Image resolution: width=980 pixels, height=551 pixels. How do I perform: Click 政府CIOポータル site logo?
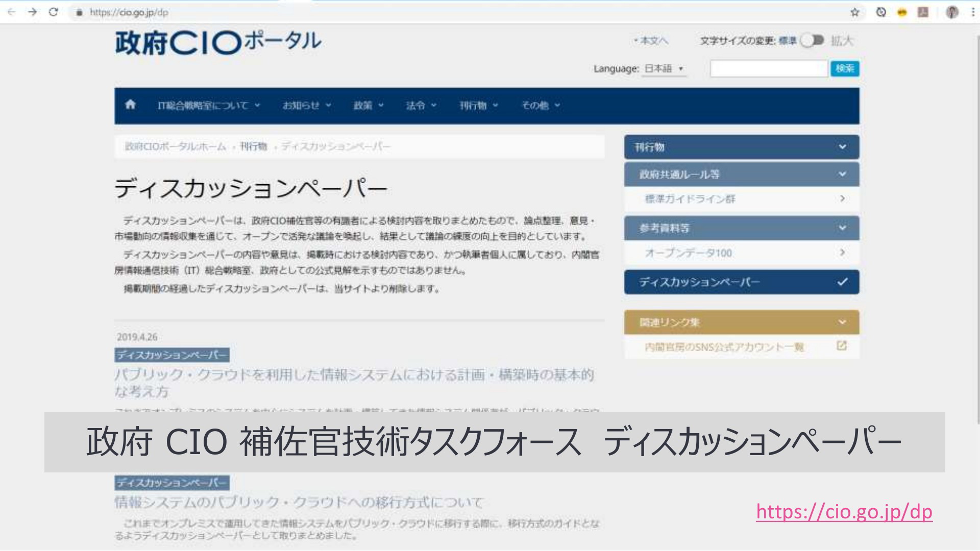pos(218,42)
